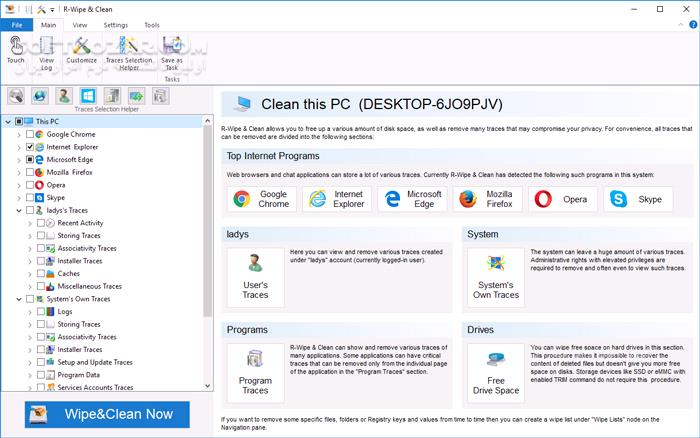700x438 pixels.
Task: Open the File menu tab
Action: pos(17,24)
